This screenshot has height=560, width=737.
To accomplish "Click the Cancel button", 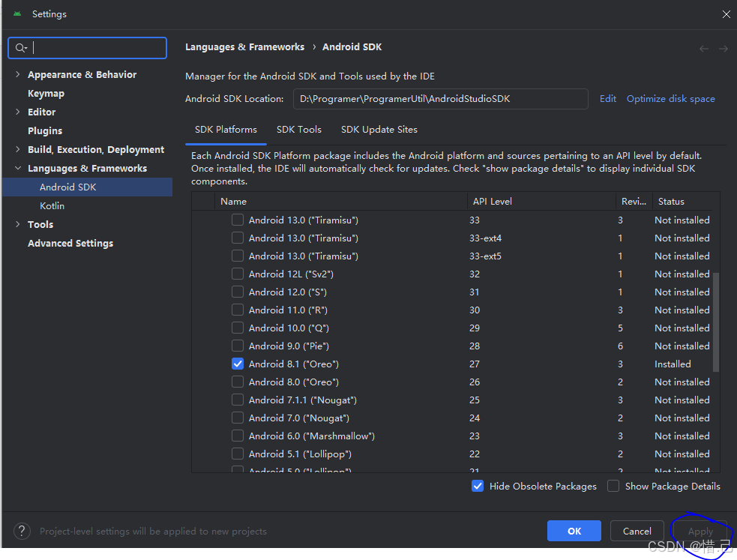I will (637, 531).
